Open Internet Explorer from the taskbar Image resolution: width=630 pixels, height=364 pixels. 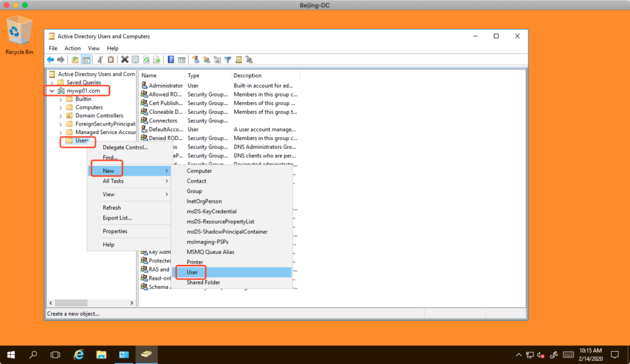(x=79, y=355)
